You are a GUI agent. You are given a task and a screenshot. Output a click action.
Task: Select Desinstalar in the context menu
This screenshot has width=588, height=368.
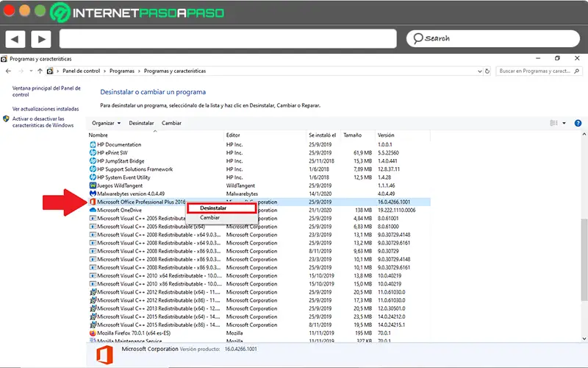pos(221,208)
